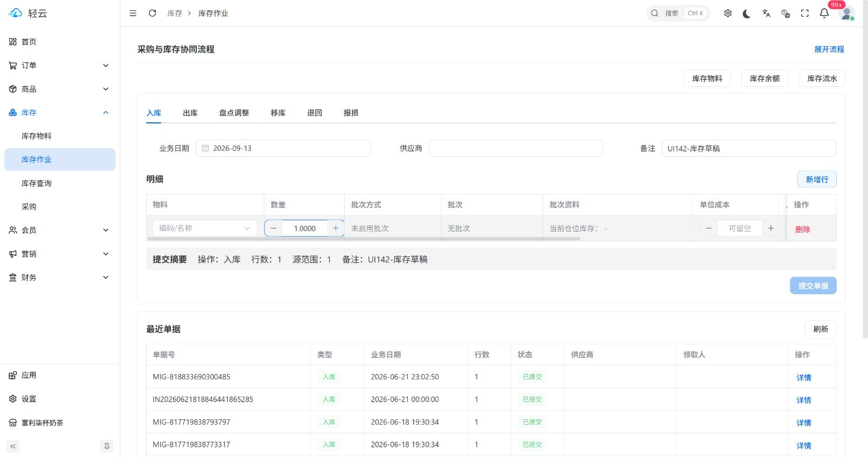Open 库存查询 submenu item
Image resolution: width=868 pixels, height=457 pixels.
[x=60, y=183]
